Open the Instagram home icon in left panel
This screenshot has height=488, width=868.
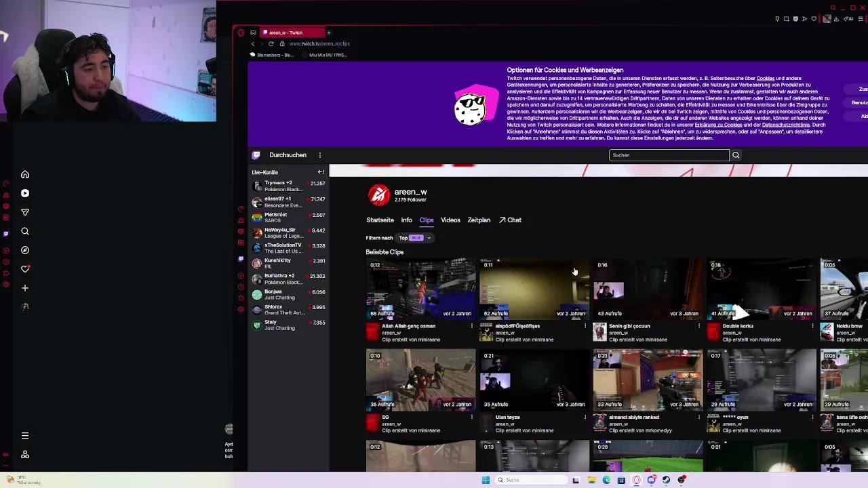click(25, 174)
